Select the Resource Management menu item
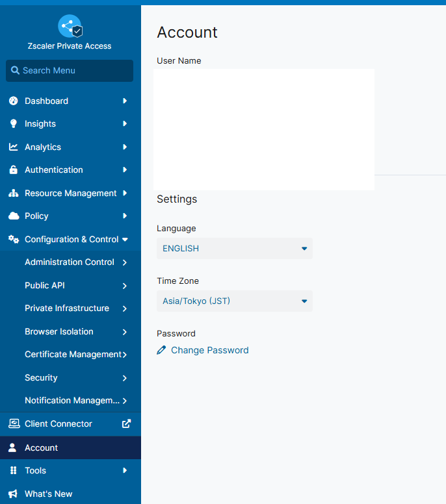This screenshot has width=446, height=504. point(70,193)
